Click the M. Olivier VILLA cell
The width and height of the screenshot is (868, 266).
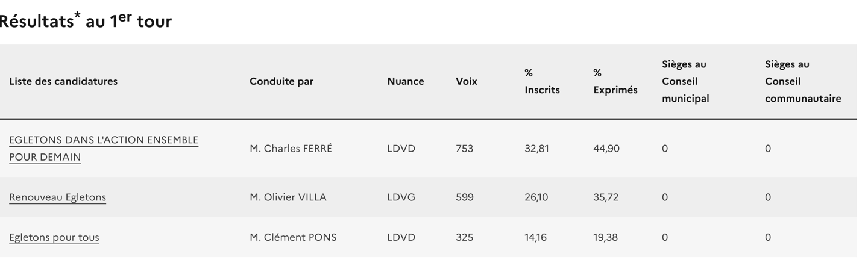[288, 197]
